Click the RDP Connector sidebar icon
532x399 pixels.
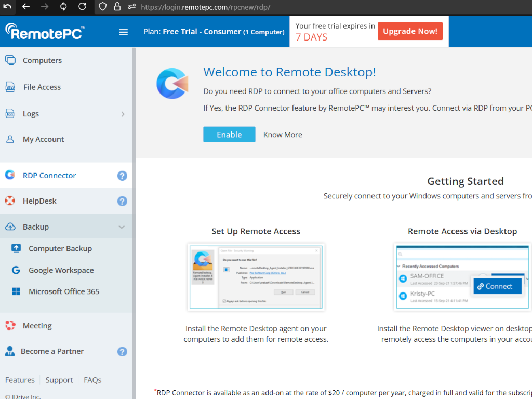point(10,175)
